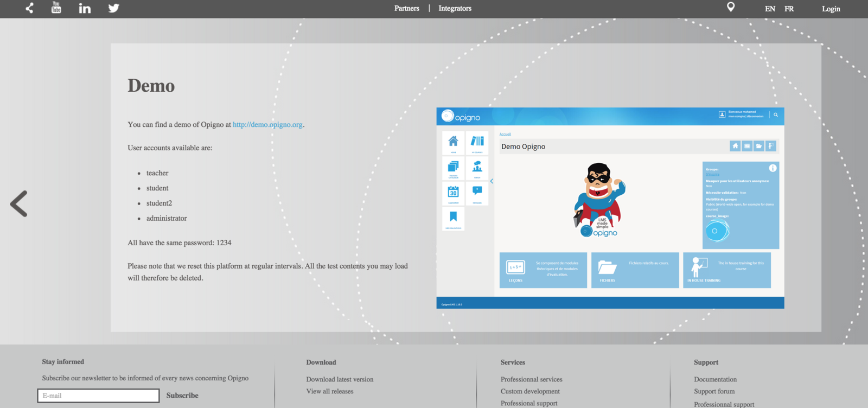Open Professional support under Services
Viewport: 868px width, 408px height.
coord(529,403)
